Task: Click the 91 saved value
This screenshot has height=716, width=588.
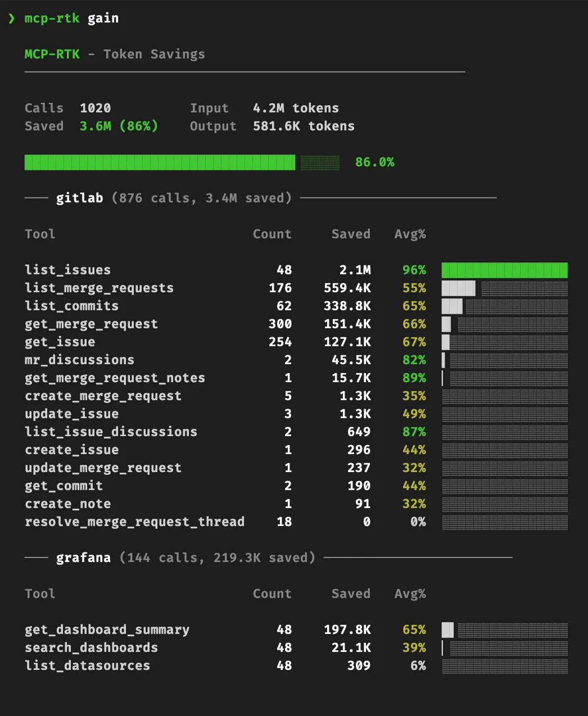Action: 363,504
